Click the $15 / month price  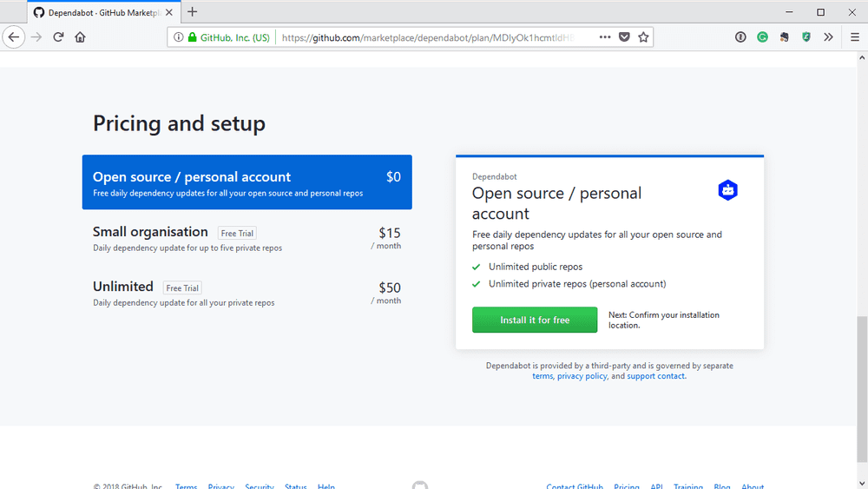pyautogui.click(x=386, y=238)
